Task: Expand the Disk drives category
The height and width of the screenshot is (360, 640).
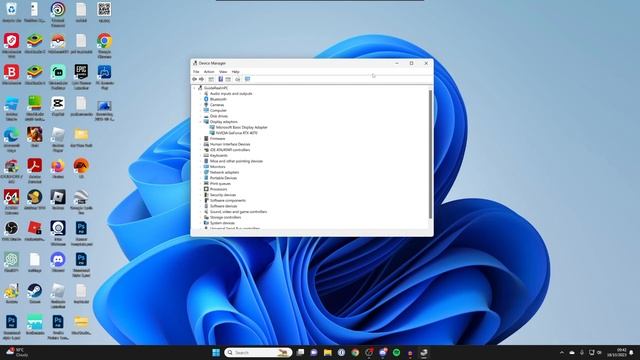Action: [x=200, y=116]
